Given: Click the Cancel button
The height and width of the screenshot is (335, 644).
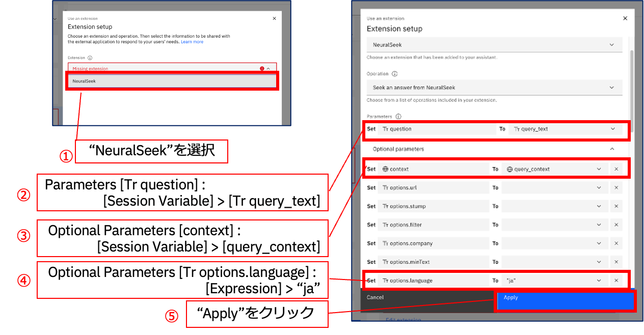Looking at the screenshot, I should click(x=428, y=301).
